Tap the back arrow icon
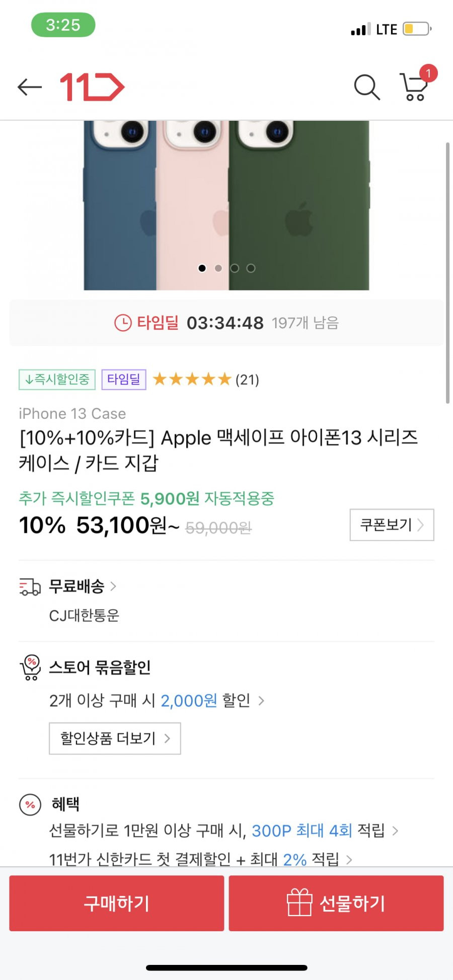Screen dimensions: 453x980 [30, 87]
